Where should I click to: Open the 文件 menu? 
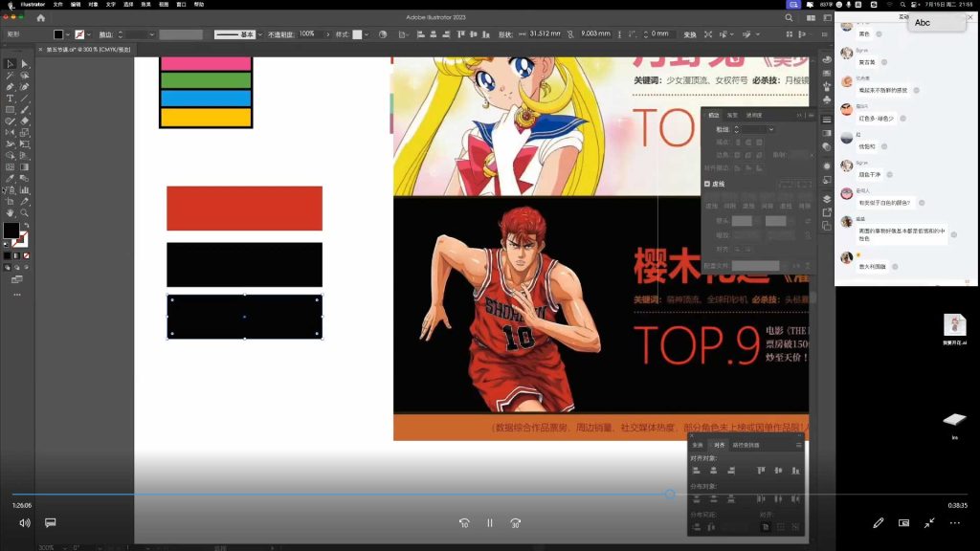[58, 5]
